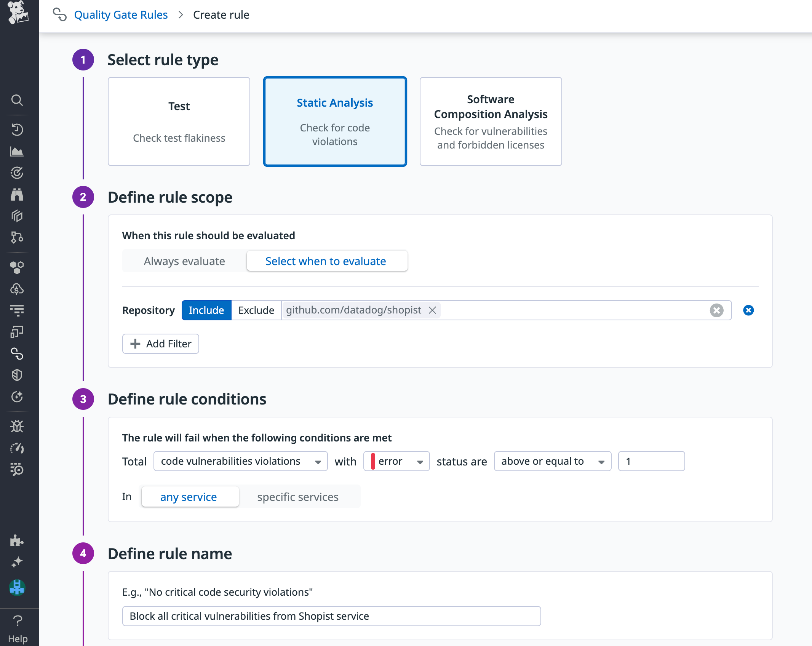This screenshot has width=812, height=646.
Task: Open the Dashboards icon in the sidebar
Action: [x=17, y=151]
